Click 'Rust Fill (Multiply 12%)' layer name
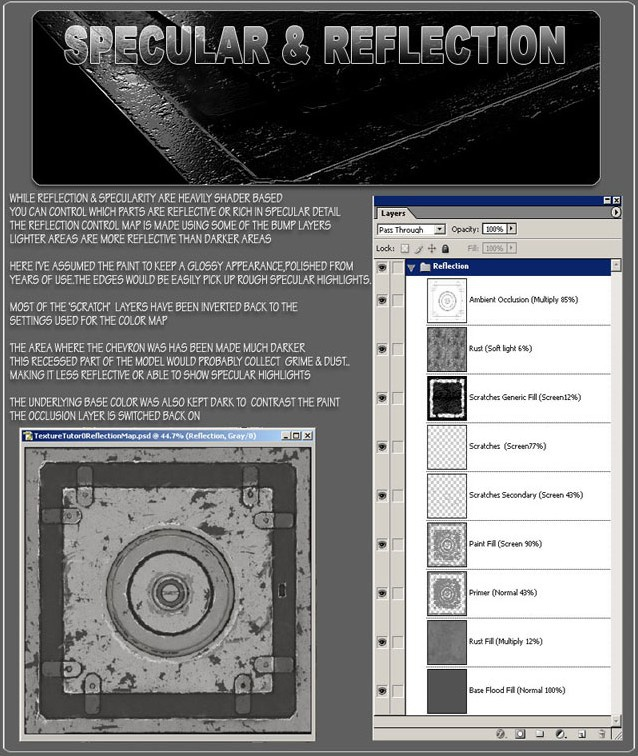The image size is (638, 756). pyautogui.click(x=505, y=641)
